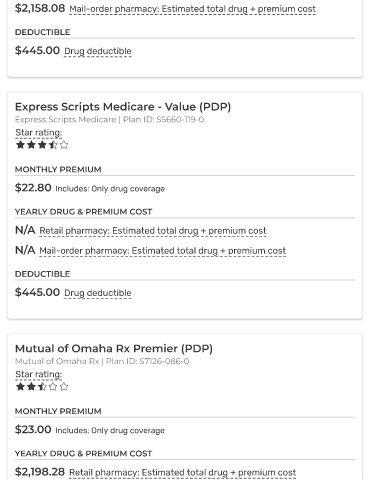Open the Mutual of Omaha Rx Premier (PDP) plan title
The image size is (370, 480).
114,348
